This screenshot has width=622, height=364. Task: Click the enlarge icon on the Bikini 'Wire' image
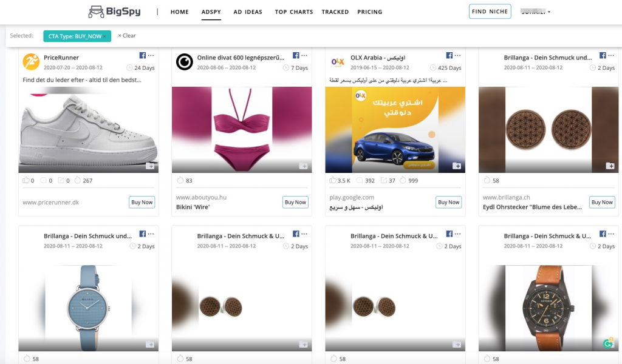click(x=304, y=164)
